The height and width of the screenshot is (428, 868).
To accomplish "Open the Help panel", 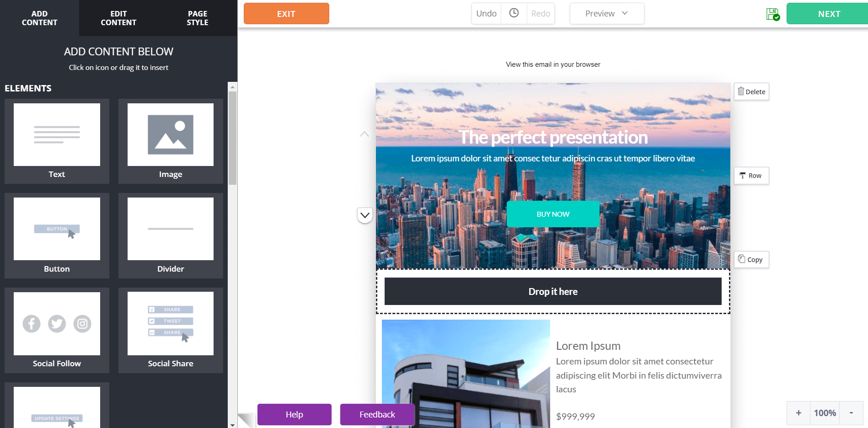I will tap(295, 414).
